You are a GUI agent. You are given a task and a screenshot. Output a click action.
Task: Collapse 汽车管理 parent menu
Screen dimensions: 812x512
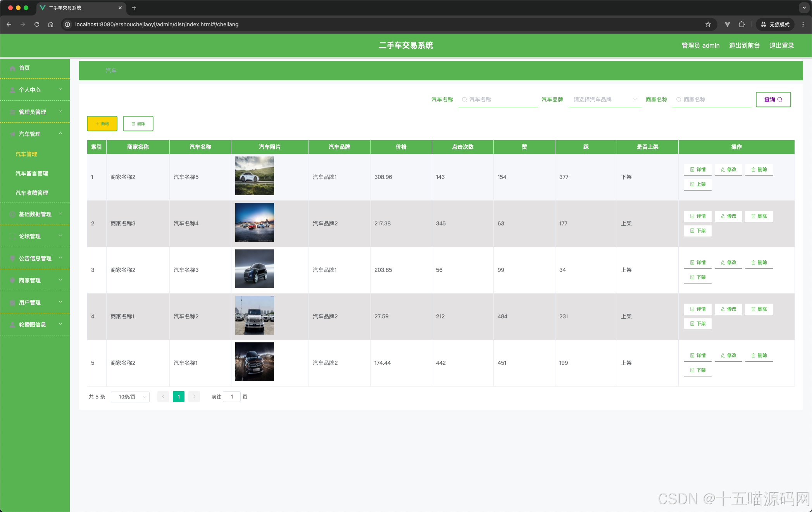(x=35, y=134)
